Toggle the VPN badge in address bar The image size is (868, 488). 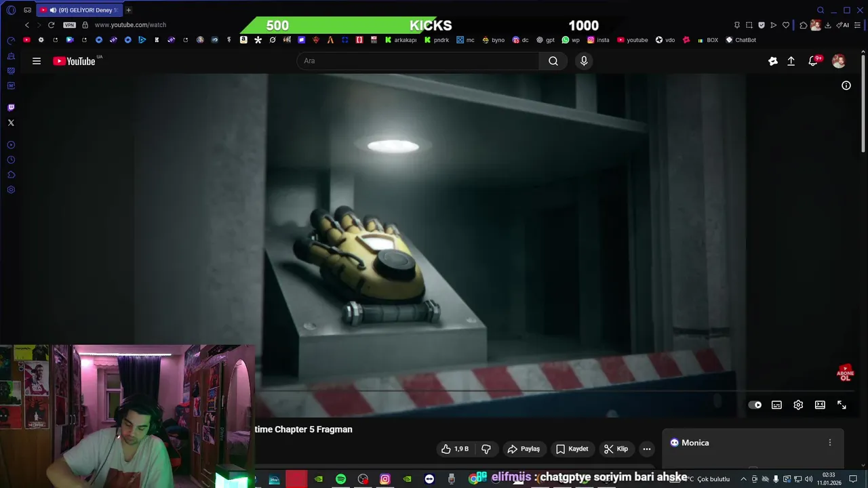(69, 25)
